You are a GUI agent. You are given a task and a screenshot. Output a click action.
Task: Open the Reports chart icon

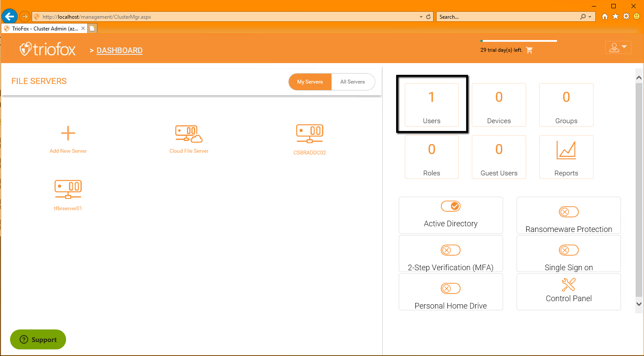566,151
